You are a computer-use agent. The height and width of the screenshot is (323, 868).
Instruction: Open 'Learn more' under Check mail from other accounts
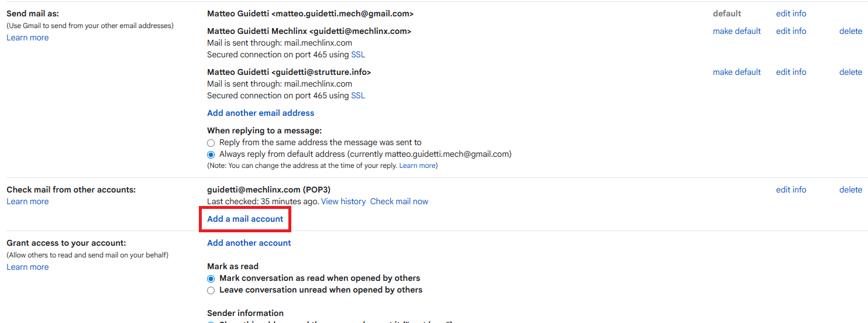27,201
